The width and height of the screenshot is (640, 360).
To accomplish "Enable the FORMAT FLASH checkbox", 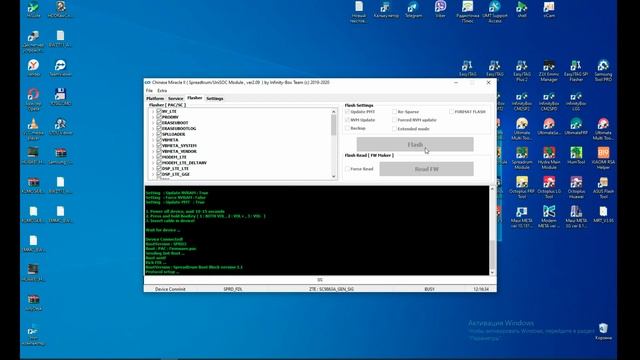I will click(451, 111).
